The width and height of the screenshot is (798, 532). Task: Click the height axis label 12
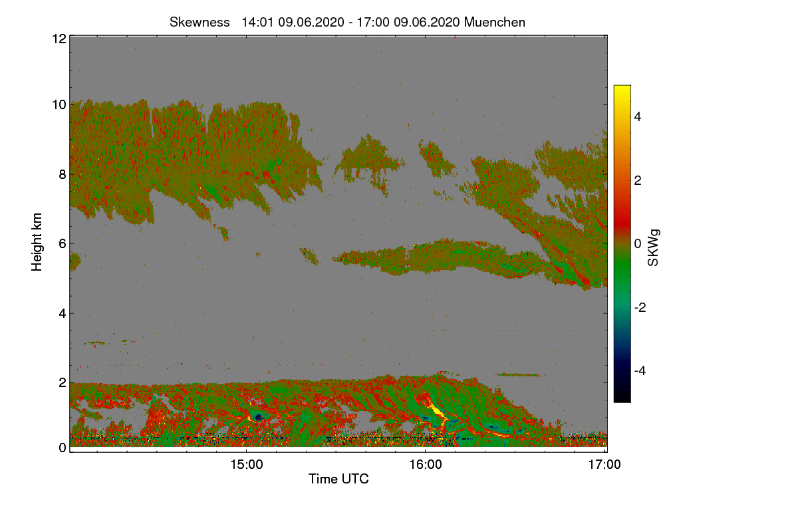click(59, 39)
